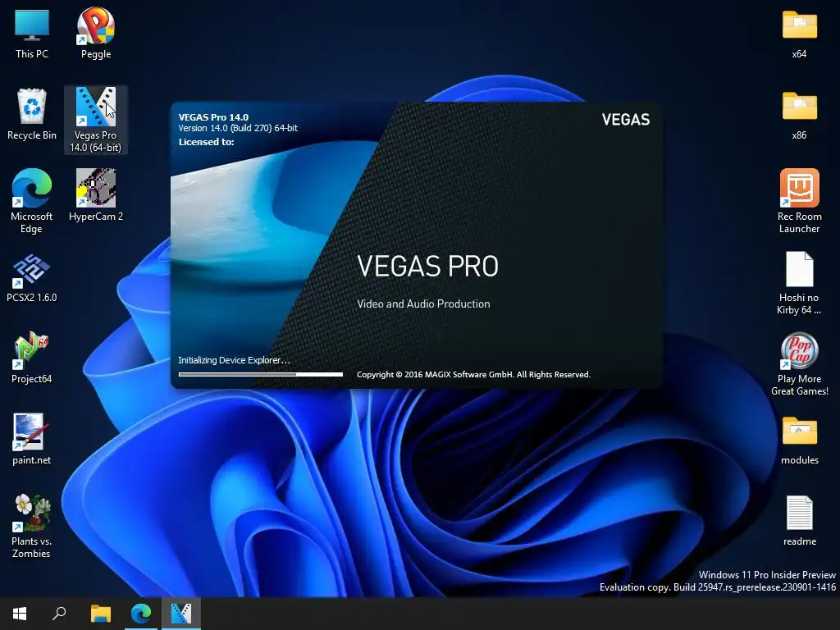This screenshot has height=630, width=840.
Task: Select the Microsoft Edge desktop shortcut
Action: coord(32,201)
